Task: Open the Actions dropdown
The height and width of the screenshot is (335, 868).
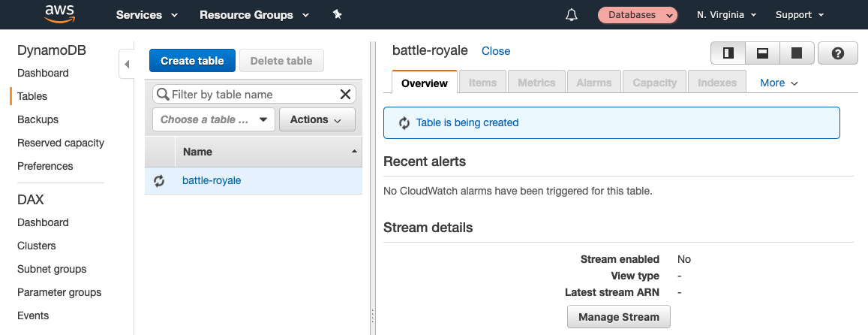Action: pos(317,119)
